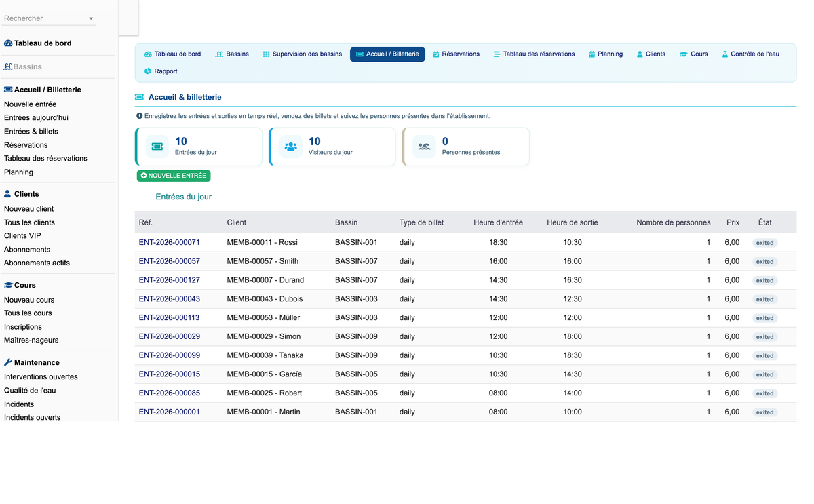Switch to the Planning tab
This screenshot has height=504, width=814.
point(606,54)
